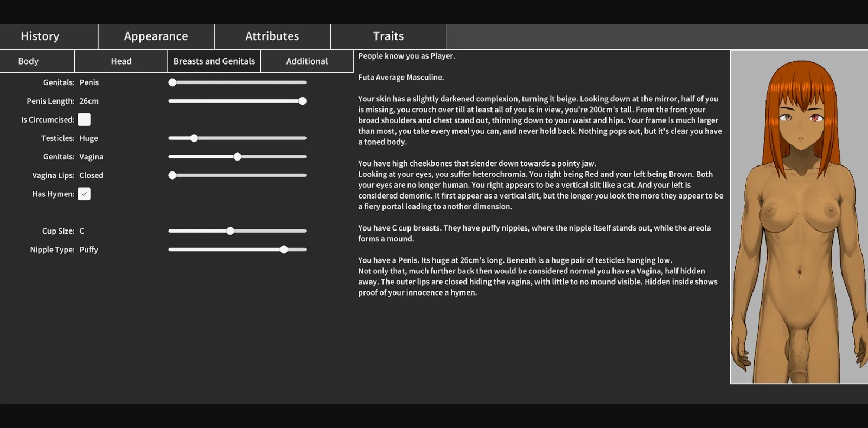Uncheck the Has Hymen checkbox
The width and height of the screenshot is (868, 428).
pyautogui.click(x=84, y=194)
